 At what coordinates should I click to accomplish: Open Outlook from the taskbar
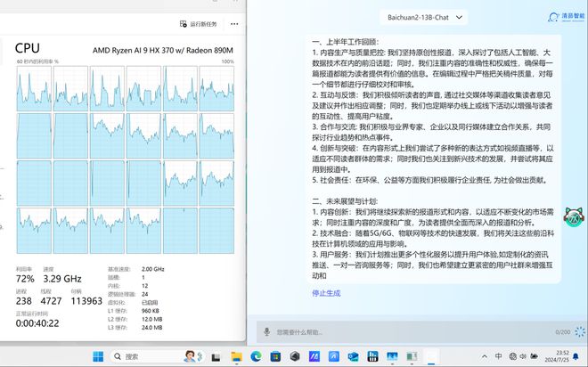pos(353,356)
